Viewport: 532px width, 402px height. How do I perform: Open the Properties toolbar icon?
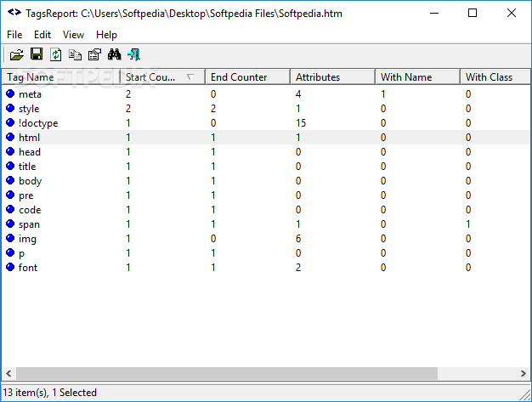click(x=94, y=54)
